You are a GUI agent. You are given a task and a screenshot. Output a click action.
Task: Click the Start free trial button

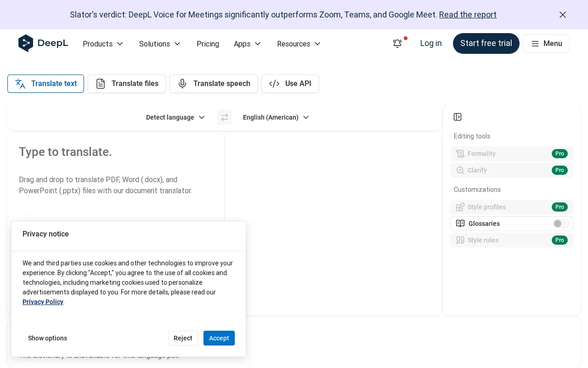click(x=486, y=43)
